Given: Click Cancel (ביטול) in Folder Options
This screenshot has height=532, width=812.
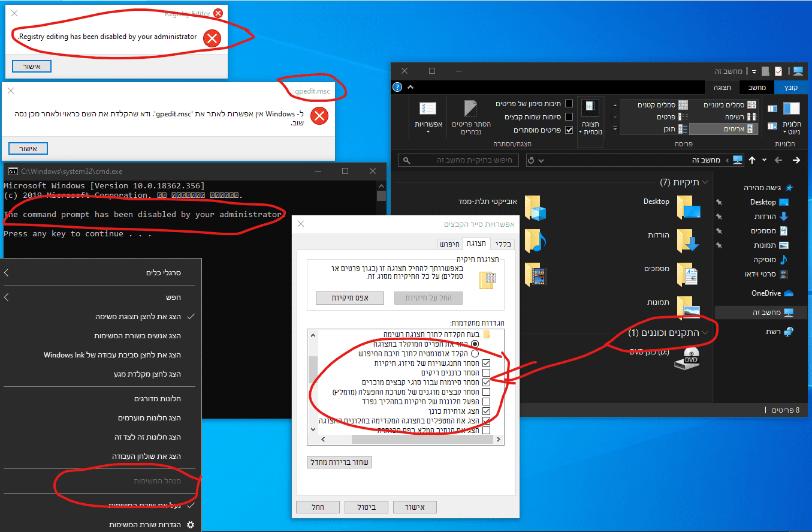Looking at the screenshot, I should (366, 507).
